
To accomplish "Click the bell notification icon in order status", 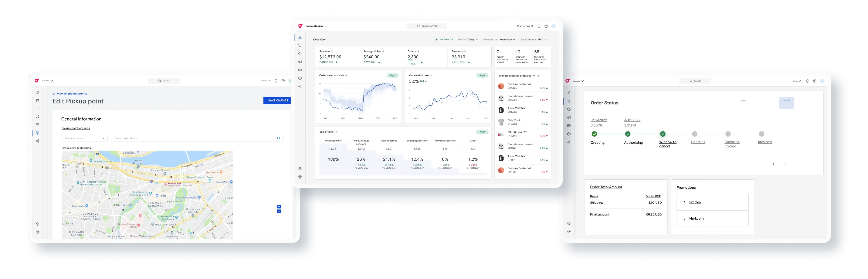I will 808,81.
